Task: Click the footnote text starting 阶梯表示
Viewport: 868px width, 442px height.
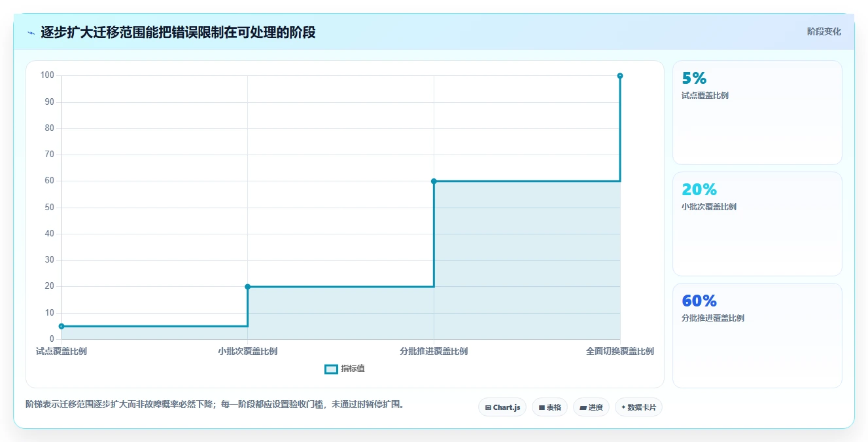Action: [215, 405]
